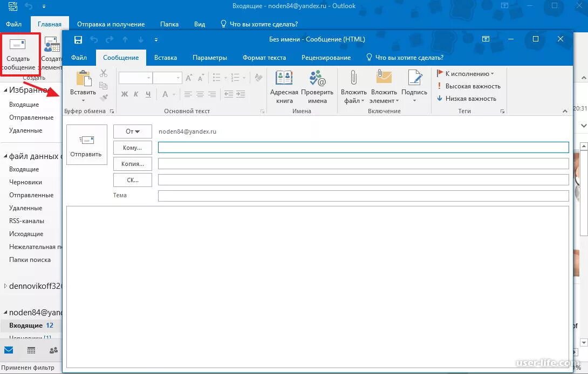
Task: Open the Файл tab in message window
Action: 79,58
